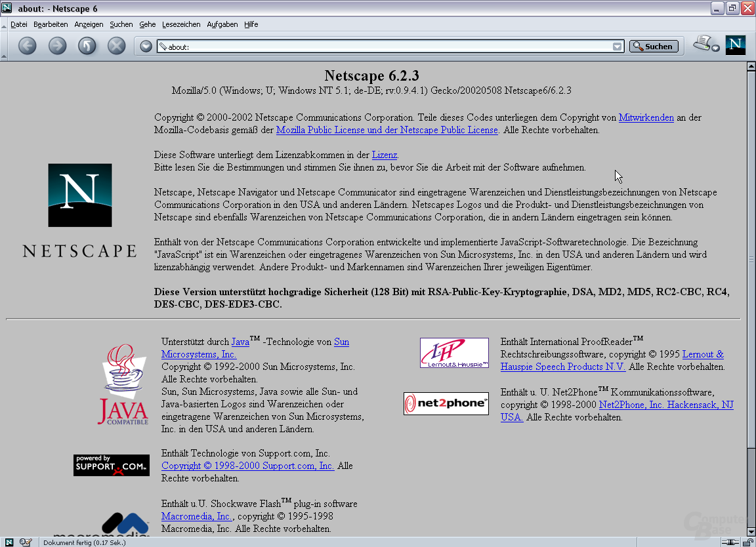Click the Netscape logo throbber in toolbar
Viewport: 756px width, 547px height.
[735, 45]
